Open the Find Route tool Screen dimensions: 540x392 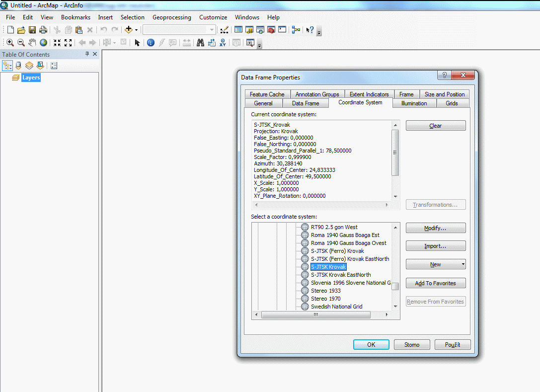point(212,43)
